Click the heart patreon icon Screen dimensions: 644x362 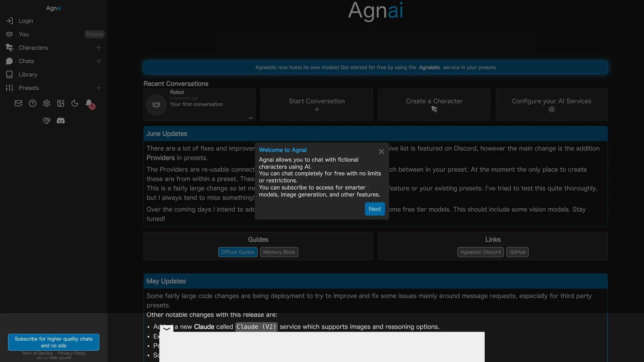[x=47, y=121]
